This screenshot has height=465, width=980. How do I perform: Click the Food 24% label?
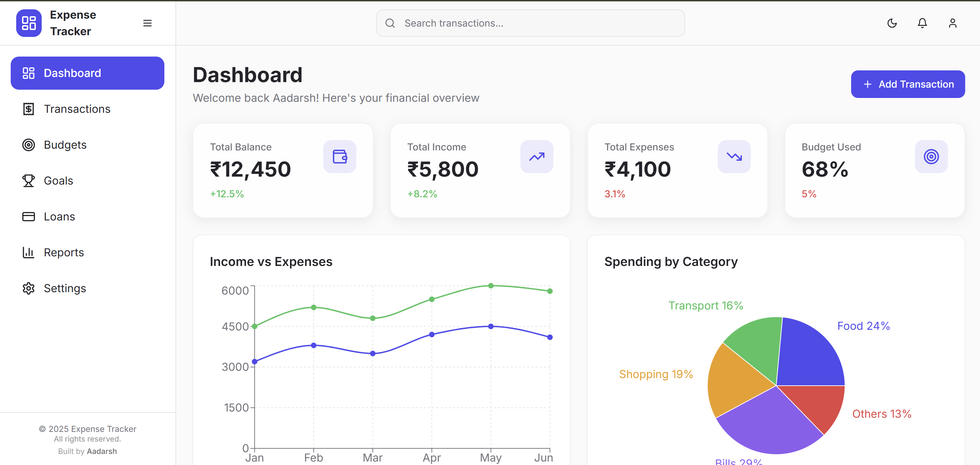864,326
